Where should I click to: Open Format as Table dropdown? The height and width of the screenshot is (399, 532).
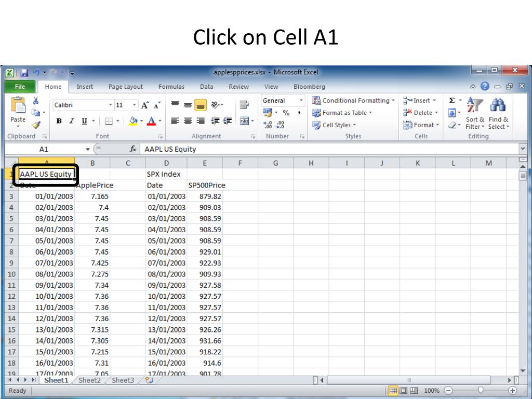[342, 113]
